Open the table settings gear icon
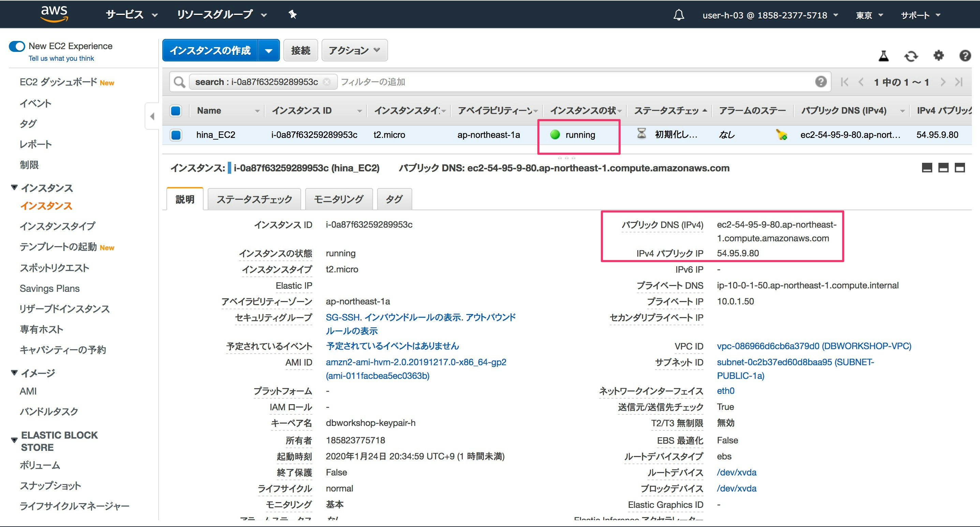The width and height of the screenshot is (980, 527). pyautogui.click(x=938, y=56)
